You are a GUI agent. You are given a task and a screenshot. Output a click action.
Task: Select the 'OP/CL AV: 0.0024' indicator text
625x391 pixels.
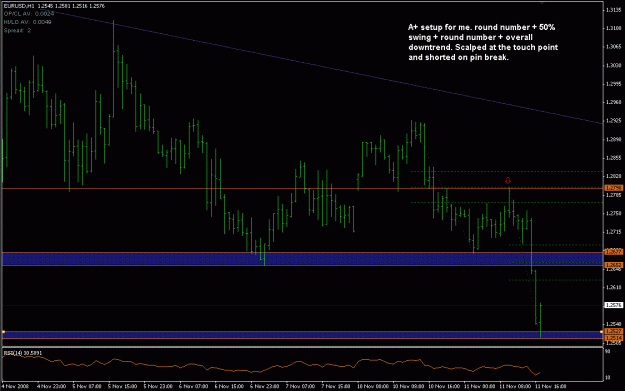pos(29,14)
